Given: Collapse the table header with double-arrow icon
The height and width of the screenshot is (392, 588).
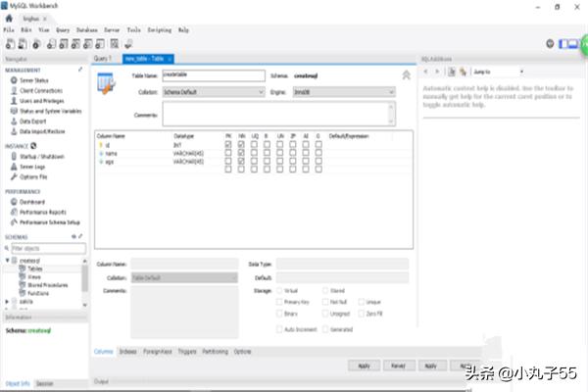Looking at the screenshot, I should (x=406, y=75).
